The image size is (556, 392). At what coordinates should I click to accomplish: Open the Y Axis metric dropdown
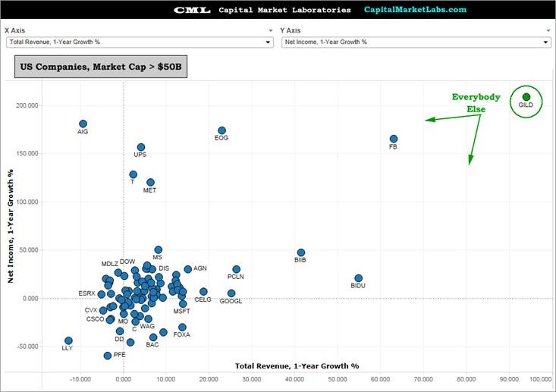[416, 42]
